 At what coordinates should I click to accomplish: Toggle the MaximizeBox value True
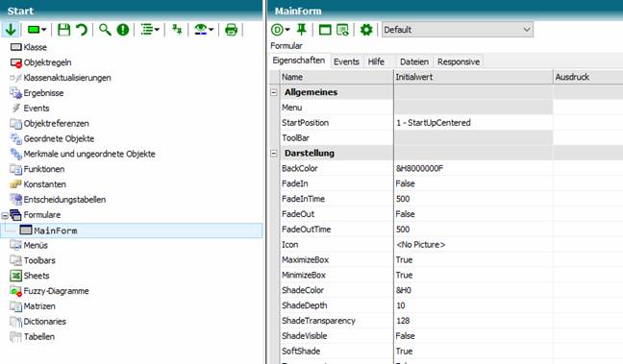click(473, 259)
